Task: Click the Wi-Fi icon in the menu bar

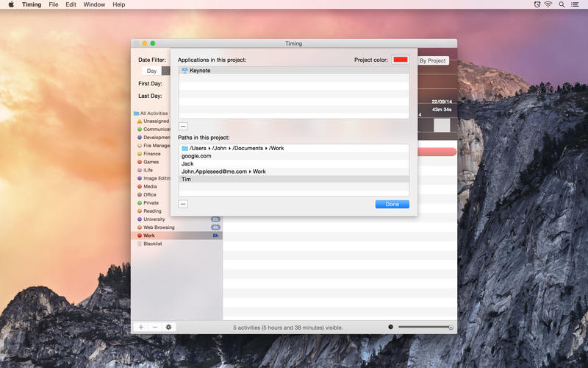Action: (548, 4)
